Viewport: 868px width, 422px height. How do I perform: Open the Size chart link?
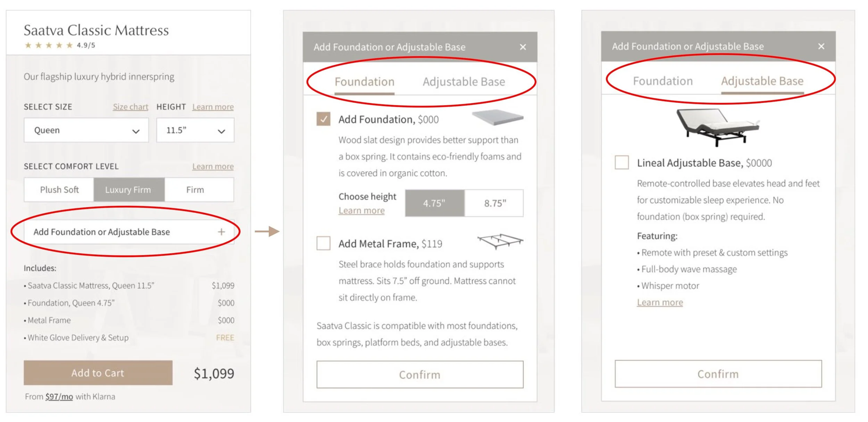point(131,107)
